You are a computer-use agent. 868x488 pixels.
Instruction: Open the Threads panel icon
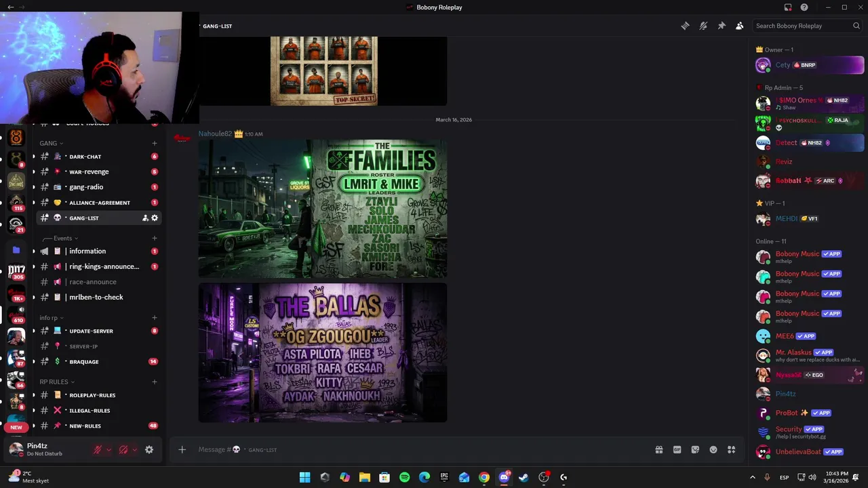[x=685, y=26]
